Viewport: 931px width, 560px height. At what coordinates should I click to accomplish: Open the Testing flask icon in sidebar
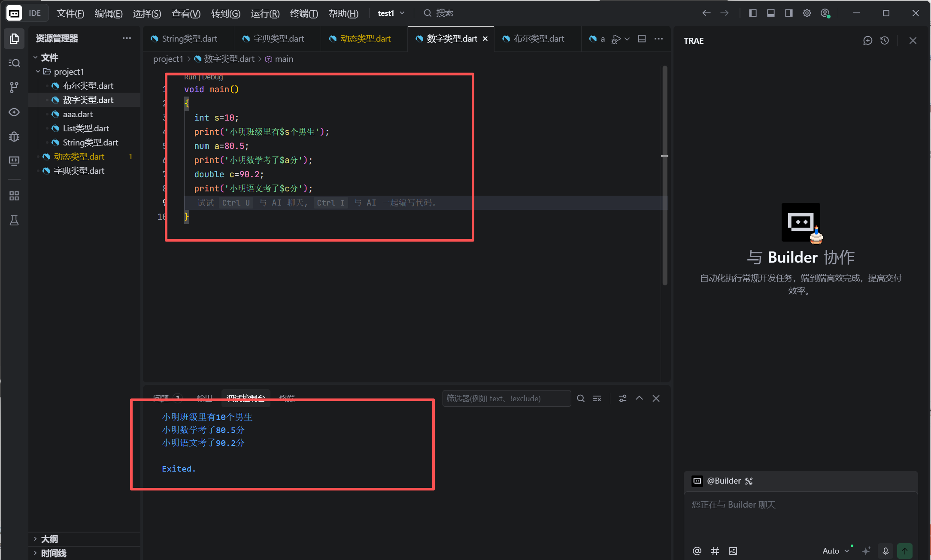pyautogui.click(x=14, y=221)
